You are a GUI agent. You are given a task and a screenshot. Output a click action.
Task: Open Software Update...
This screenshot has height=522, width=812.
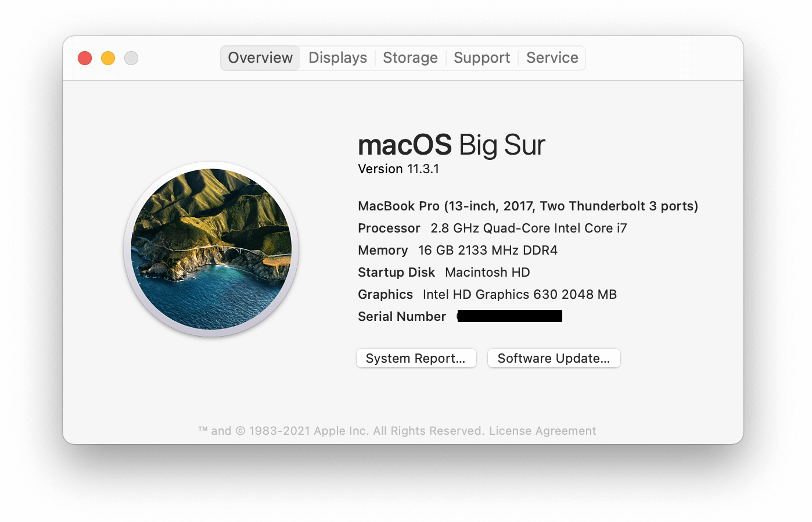554,358
